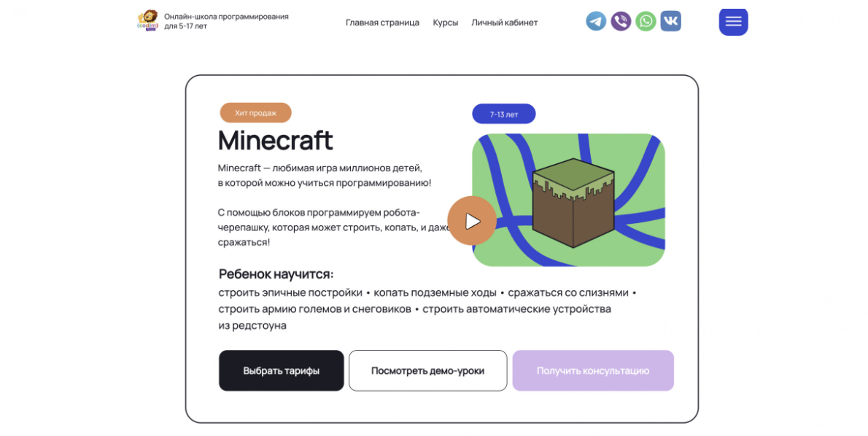
Task: Click text 'сражаться со слизнями'
Action: click(x=568, y=292)
